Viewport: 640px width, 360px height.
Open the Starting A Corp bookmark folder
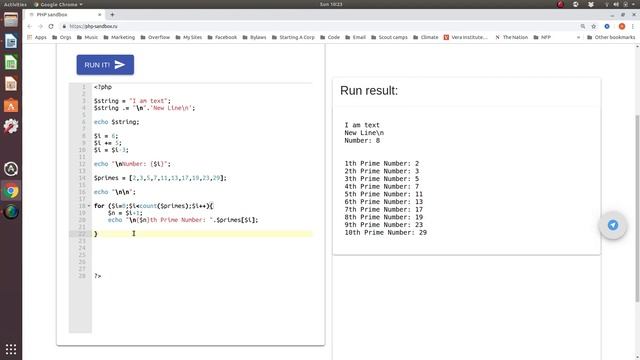pos(293,37)
